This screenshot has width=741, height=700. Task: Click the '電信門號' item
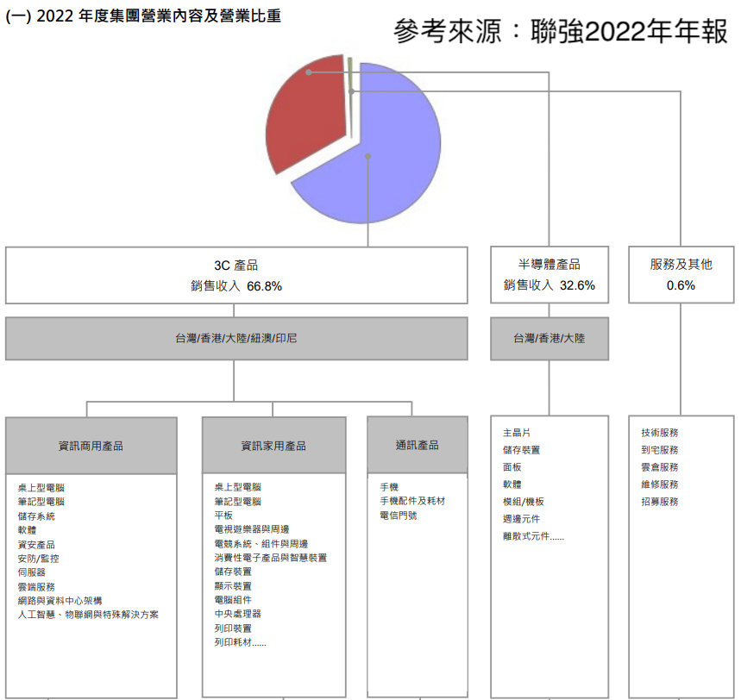tap(399, 516)
